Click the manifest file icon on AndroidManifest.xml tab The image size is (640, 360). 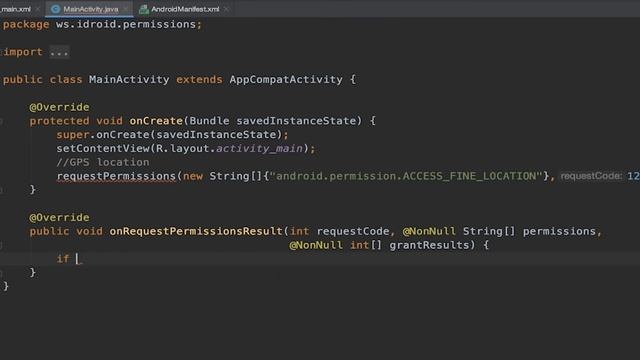pyautogui.click(x=144, y=9)
